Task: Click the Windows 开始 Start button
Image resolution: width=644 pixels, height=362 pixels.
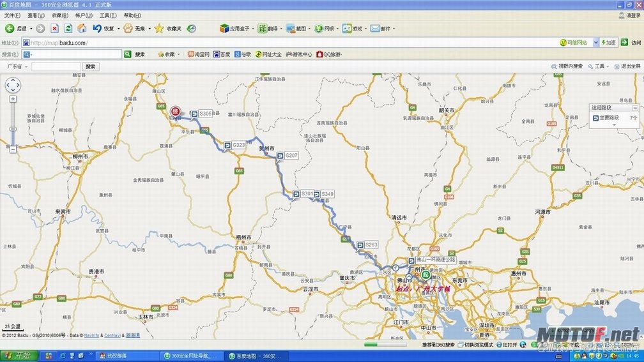Action: click(19, 356)
